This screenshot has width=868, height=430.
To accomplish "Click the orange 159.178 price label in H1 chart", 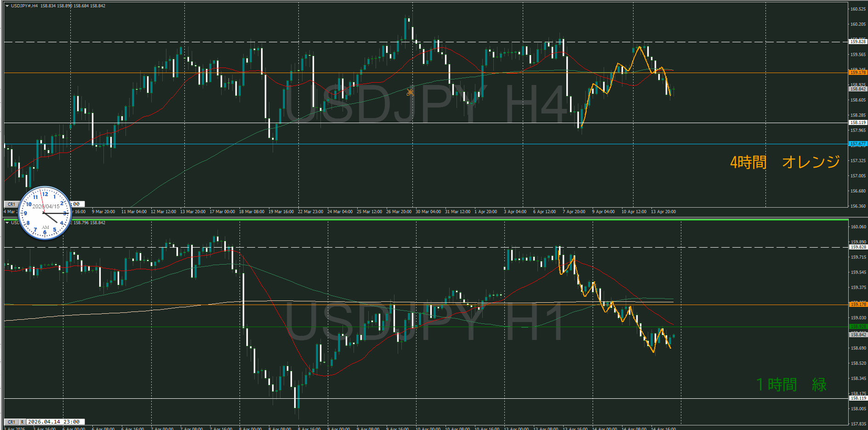I will [857, 304].
